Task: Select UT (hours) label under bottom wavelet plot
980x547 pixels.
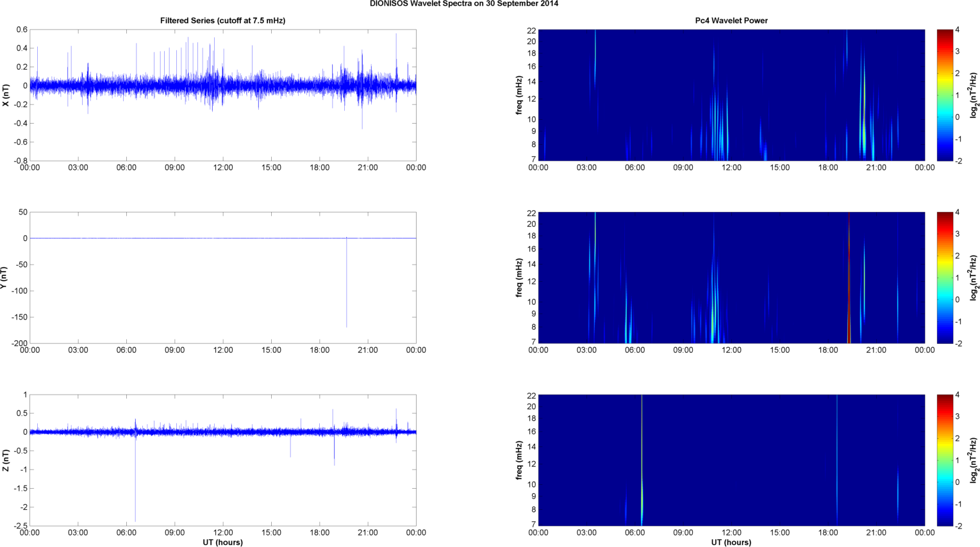Action: click(x=731, y=542)
